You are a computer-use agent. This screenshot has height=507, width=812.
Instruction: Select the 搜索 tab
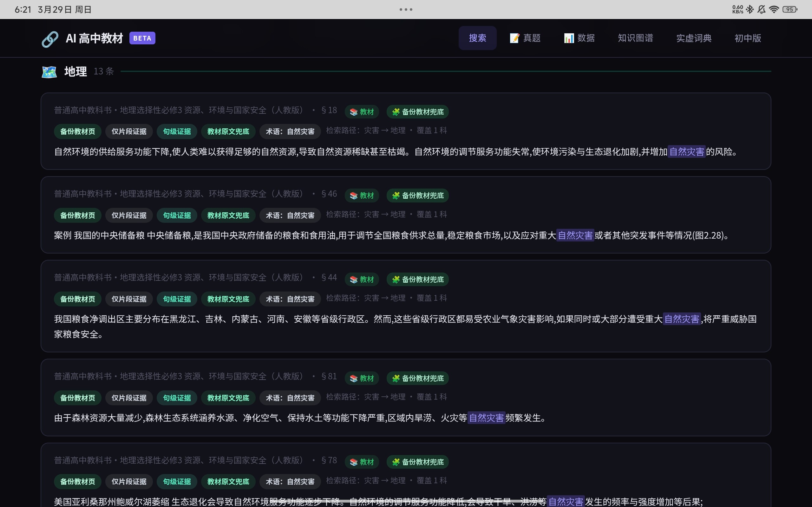pyautogui.click(x=477, y=38)
